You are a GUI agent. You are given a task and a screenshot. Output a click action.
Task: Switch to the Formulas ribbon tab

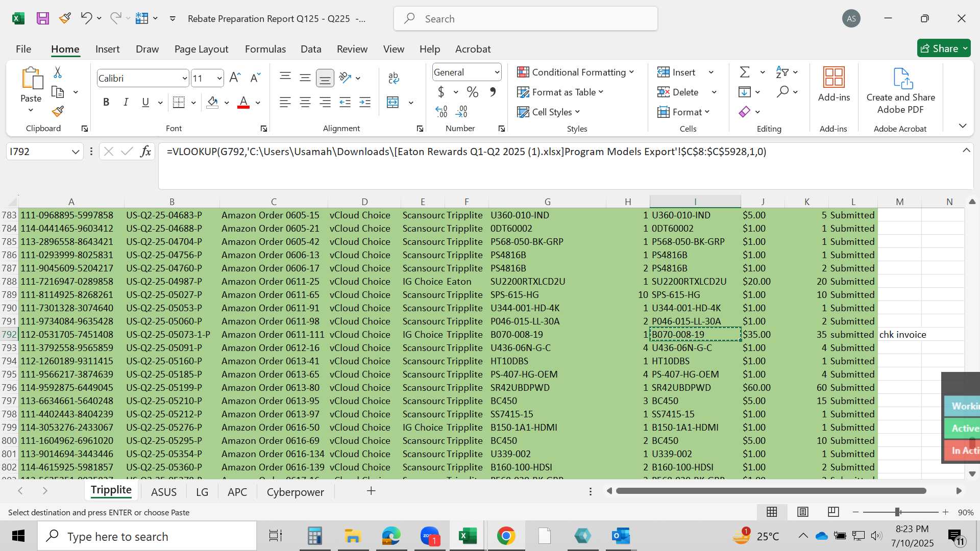point(265,49)
